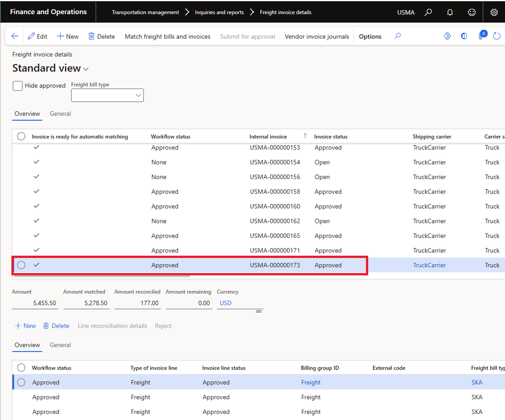The width and height of the screenshot is (505, 420).
Task: Click the Internal invoice sort arrow
Action: coord(305,136)
